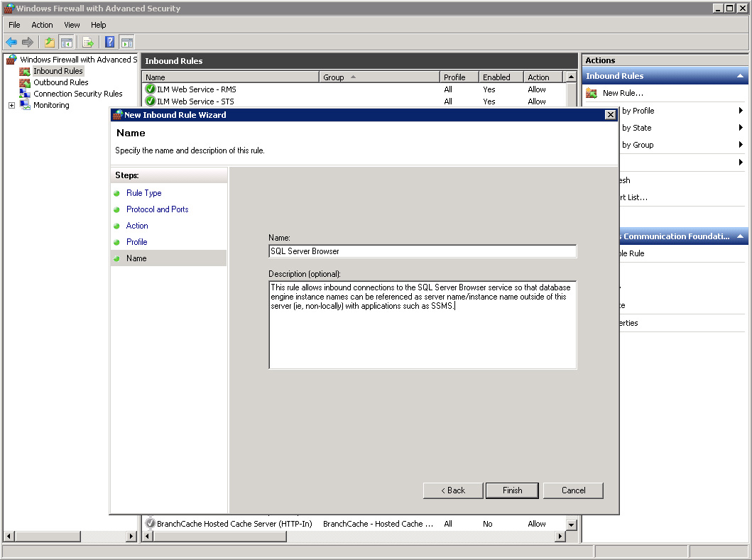This screenshot has height=560, width=752.
Task: Click the Monitoring icon in the tree
Action: 25,105
